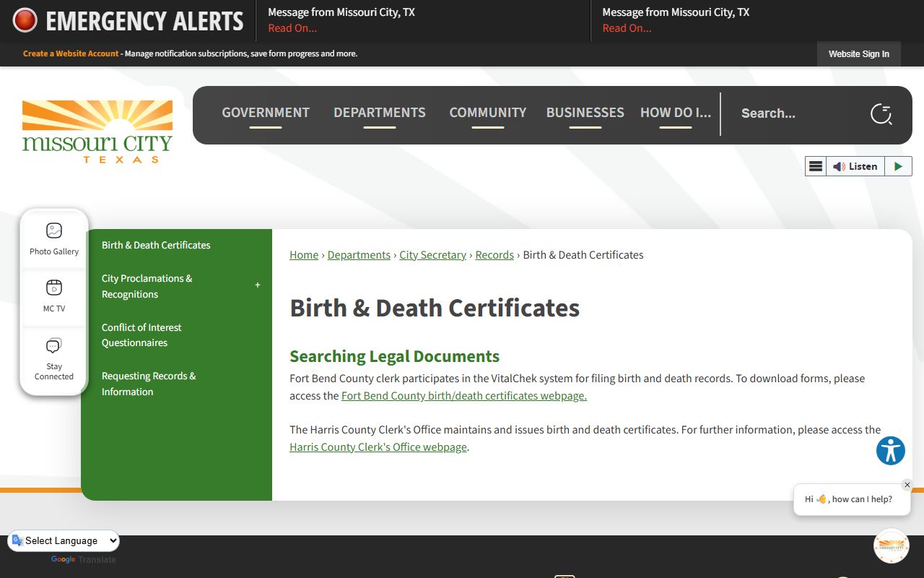924x578 pixels.
Task: Open the Stay Connected quick link
Action: (x=54, y=359)
